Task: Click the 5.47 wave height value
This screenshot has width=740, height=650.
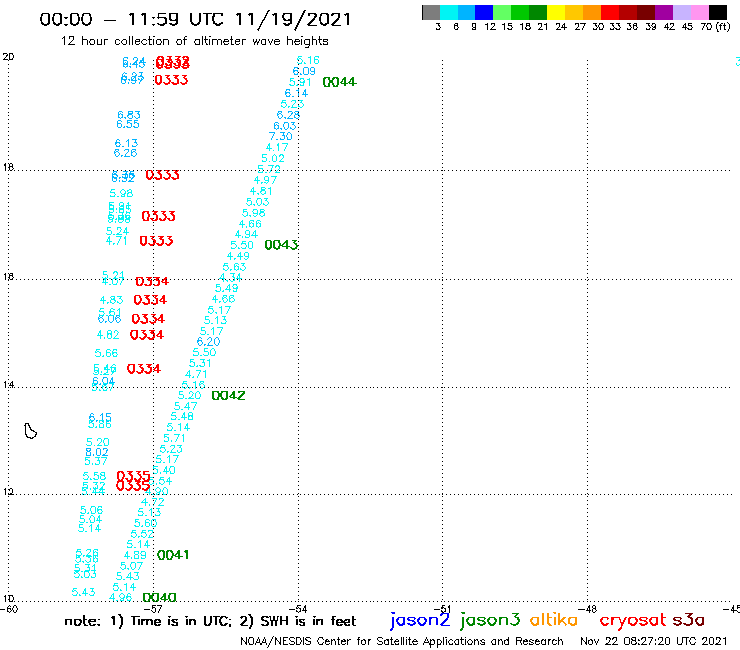Action: coord(185,406)
